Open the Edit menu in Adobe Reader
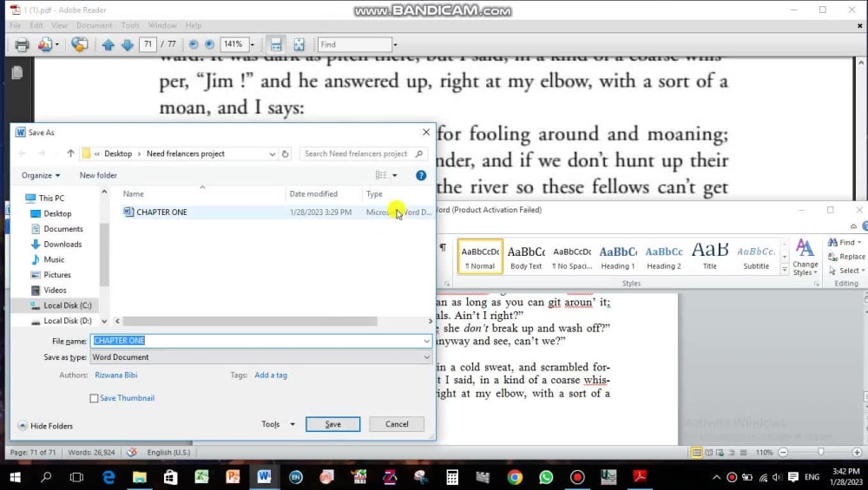This screenshot has height=490, width=868. click(36, 25)
